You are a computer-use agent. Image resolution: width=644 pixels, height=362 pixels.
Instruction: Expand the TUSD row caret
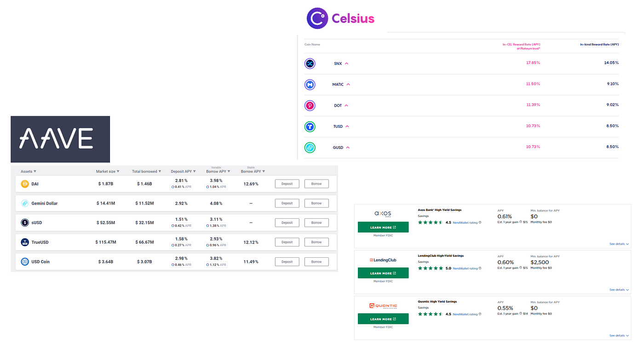click(x=347, y=126)
